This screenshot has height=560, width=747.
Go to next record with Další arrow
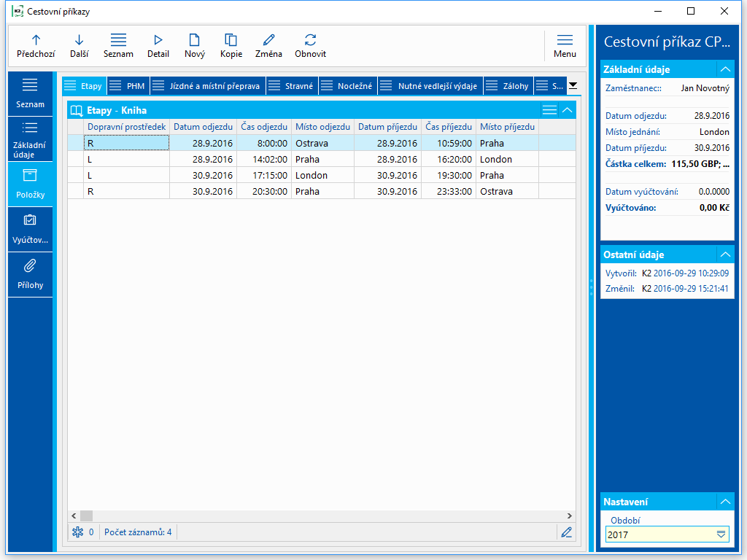79,46
